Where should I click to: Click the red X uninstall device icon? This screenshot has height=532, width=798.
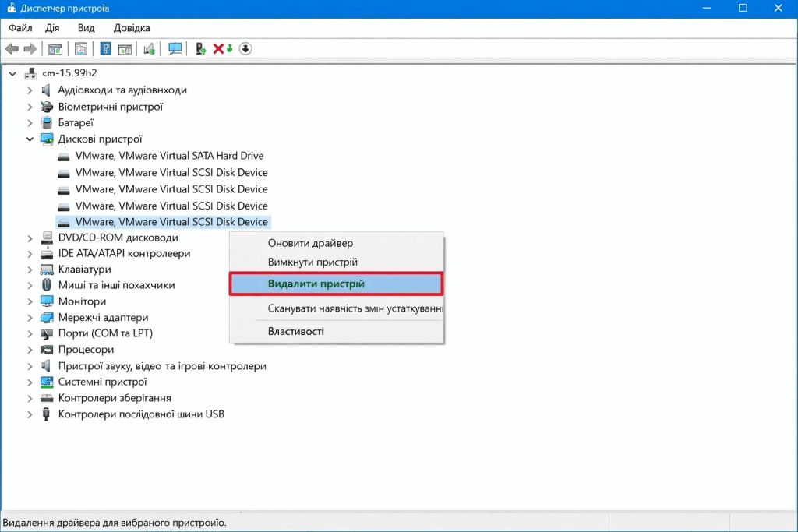[219, 49]
